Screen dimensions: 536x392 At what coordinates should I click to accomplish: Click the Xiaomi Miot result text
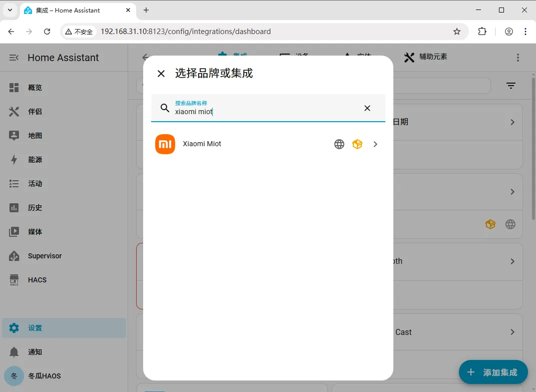click(x=202, y=144)
